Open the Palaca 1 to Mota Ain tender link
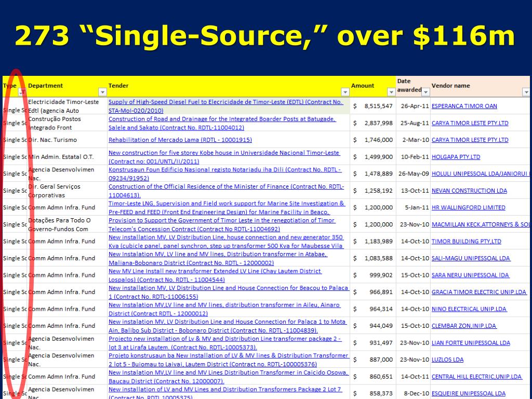Screen dimensions: 532x399 click(x=228, y=326)
